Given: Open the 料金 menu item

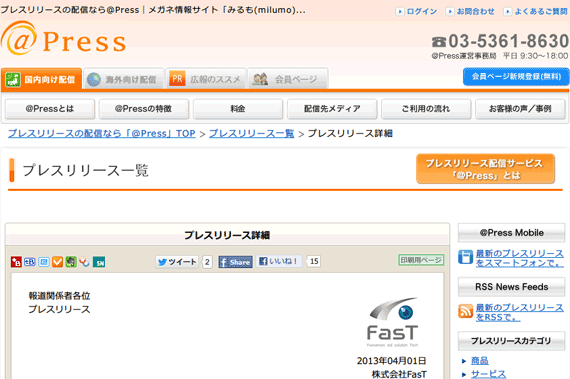Looking at the screenshot, I should pyautogui.click(x=238, y=109).
